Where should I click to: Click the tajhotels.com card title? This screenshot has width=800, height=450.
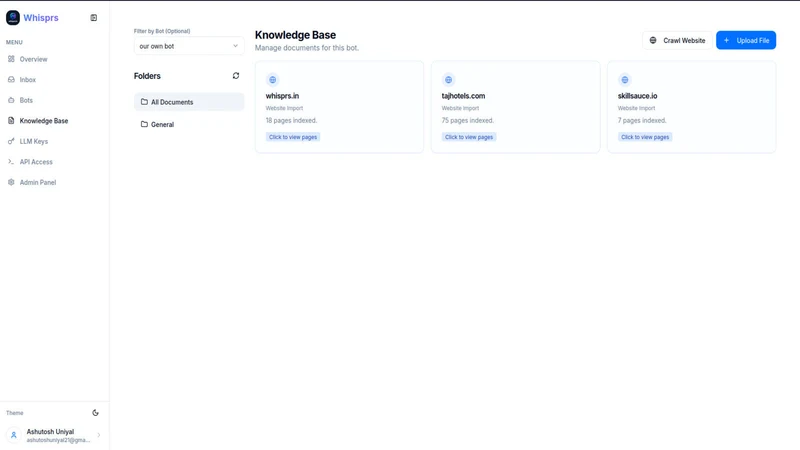[x=463, y=96]
